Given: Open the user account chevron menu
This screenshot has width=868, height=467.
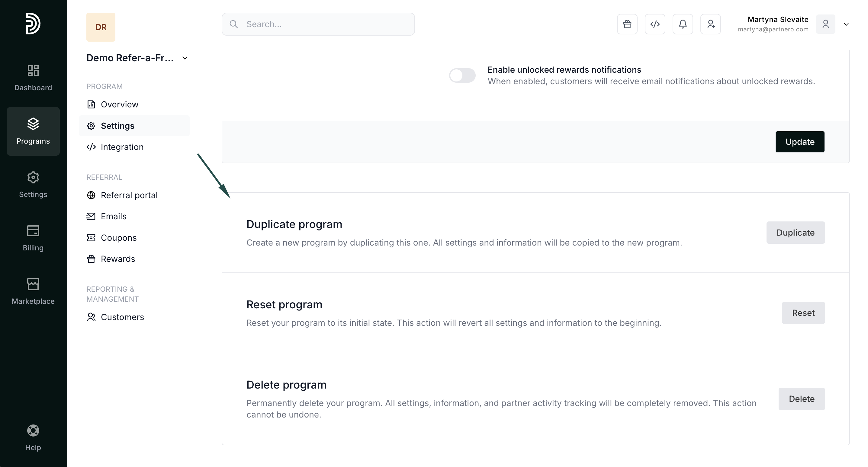Looking at the screenshot, I should click(x=846, y=24).
